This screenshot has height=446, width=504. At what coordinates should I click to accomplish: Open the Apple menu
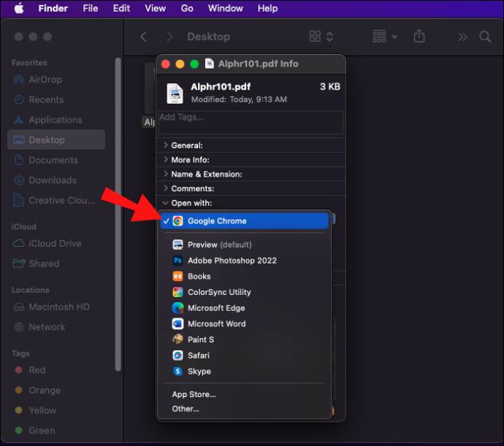pos(19,8)
